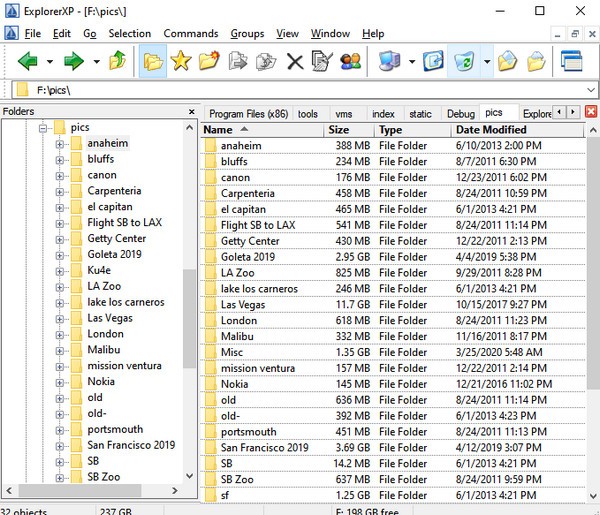Go up one folder level

[118, 62]
